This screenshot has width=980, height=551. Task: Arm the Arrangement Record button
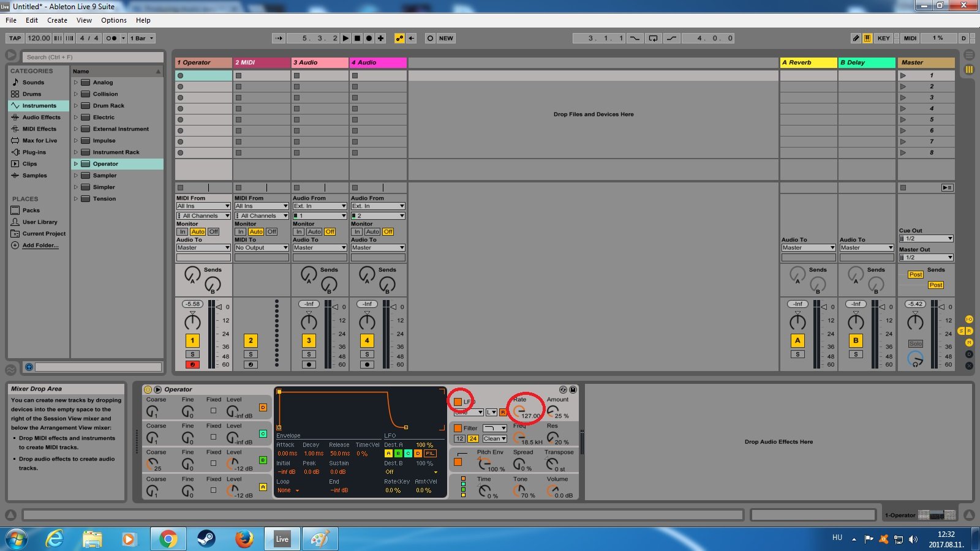click(369, 38)
